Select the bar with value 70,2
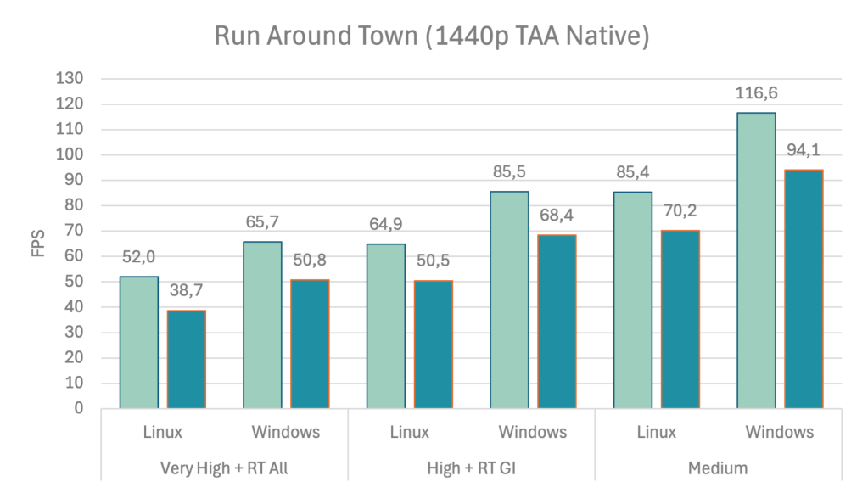Screen dimensions: 868x493 tap(680, 319)
